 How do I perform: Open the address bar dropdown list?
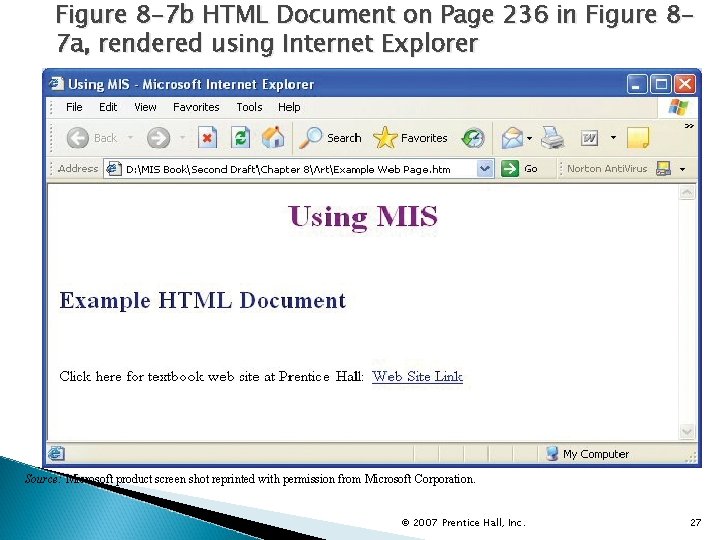coord(485,169)
